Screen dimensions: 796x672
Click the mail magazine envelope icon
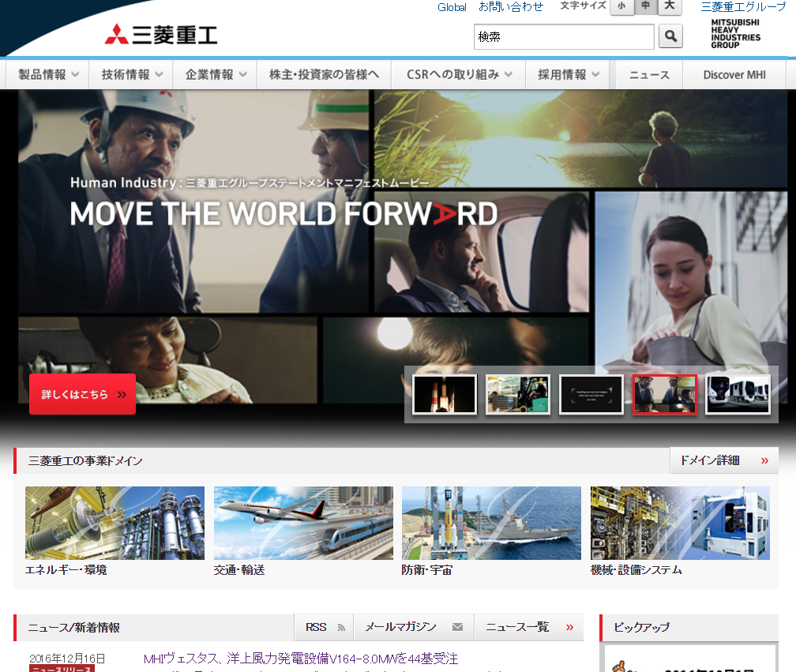(x=457, y=627)
